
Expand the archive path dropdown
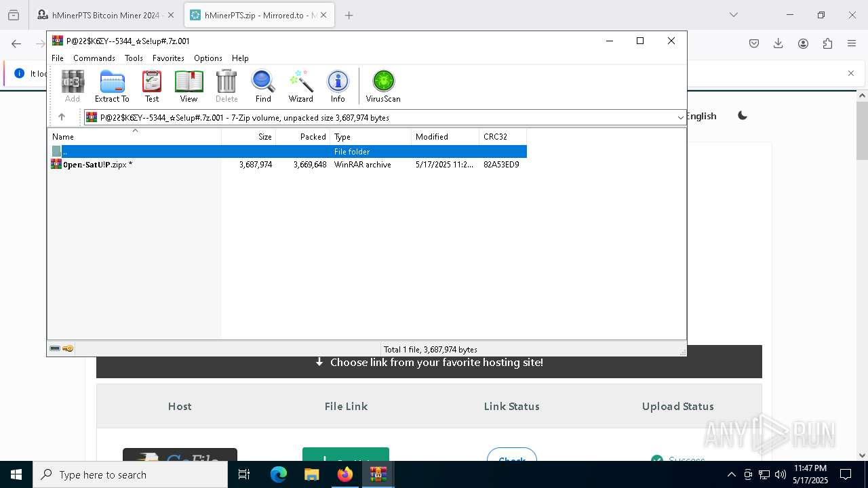pos(680,118)
